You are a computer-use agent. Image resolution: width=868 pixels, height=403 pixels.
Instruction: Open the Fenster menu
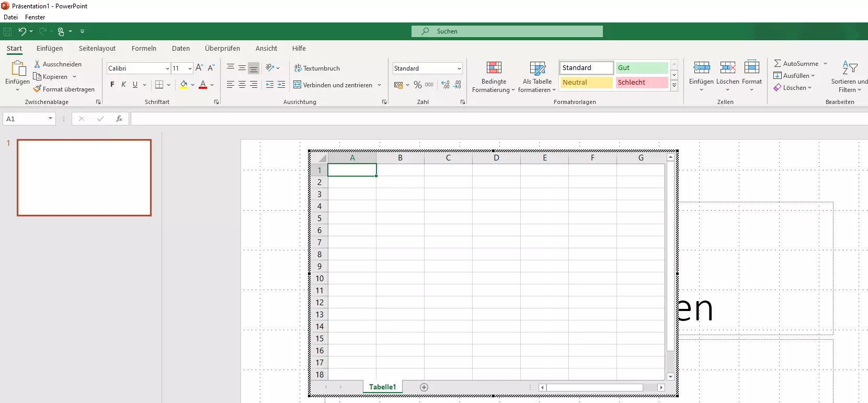[x=35, y=17]
